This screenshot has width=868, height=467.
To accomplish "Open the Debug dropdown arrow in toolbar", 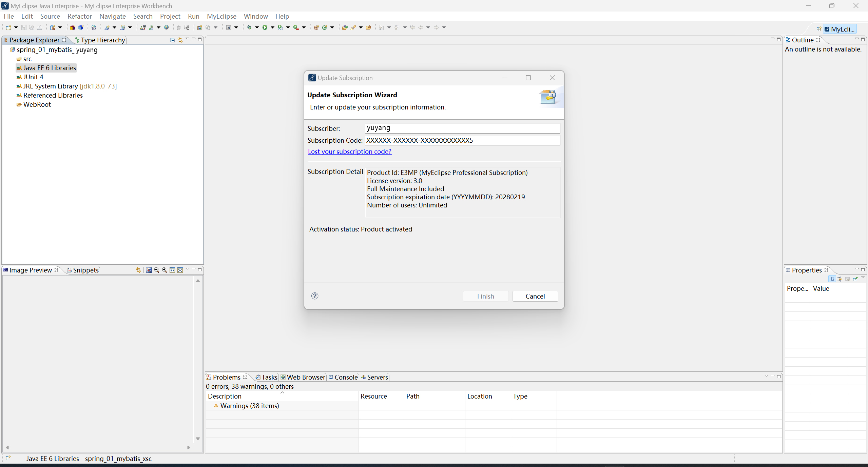I will coord(257,27).
